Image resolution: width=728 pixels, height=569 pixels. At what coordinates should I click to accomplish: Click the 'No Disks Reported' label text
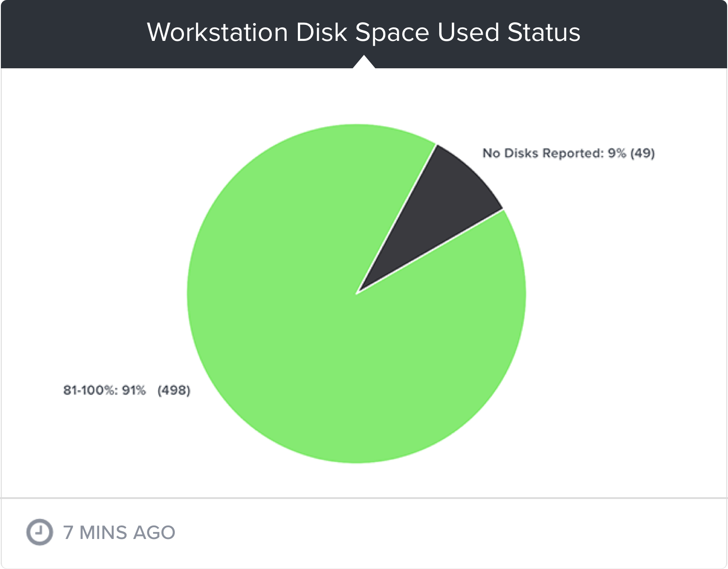pos(541,153)
